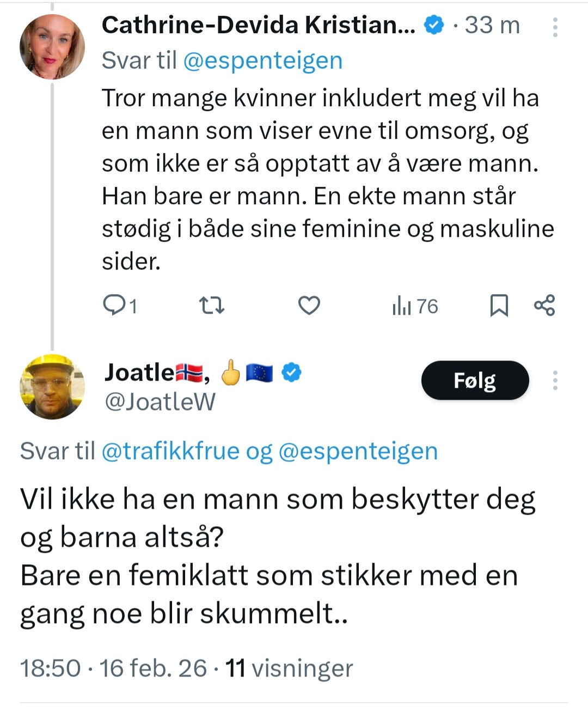Bookmark Cathrine-Devida's tweet
Viewport: 588px width, 707px height.
point(499,306)
